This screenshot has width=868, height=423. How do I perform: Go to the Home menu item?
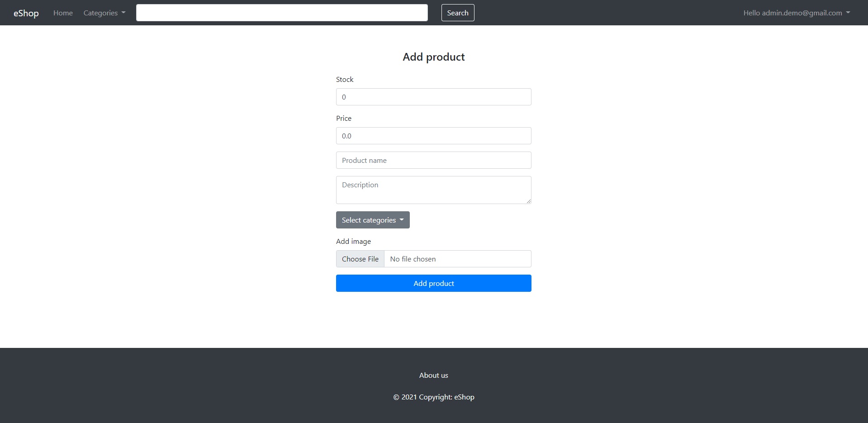[63, 13]
